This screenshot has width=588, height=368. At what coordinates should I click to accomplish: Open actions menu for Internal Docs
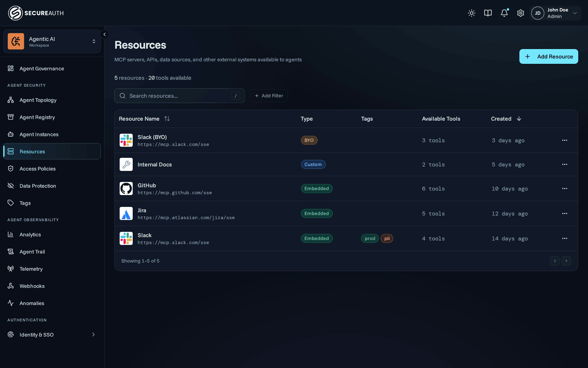coord(565,164)
